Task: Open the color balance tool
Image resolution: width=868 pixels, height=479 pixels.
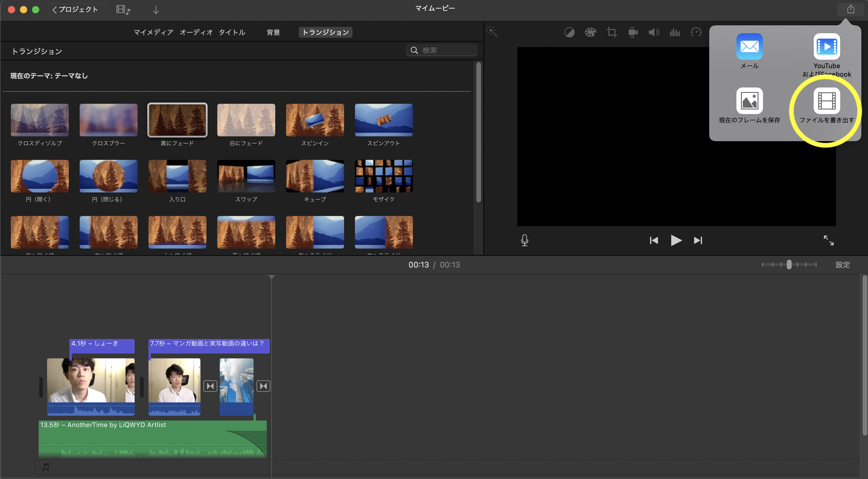Action: tap(569, 32)
